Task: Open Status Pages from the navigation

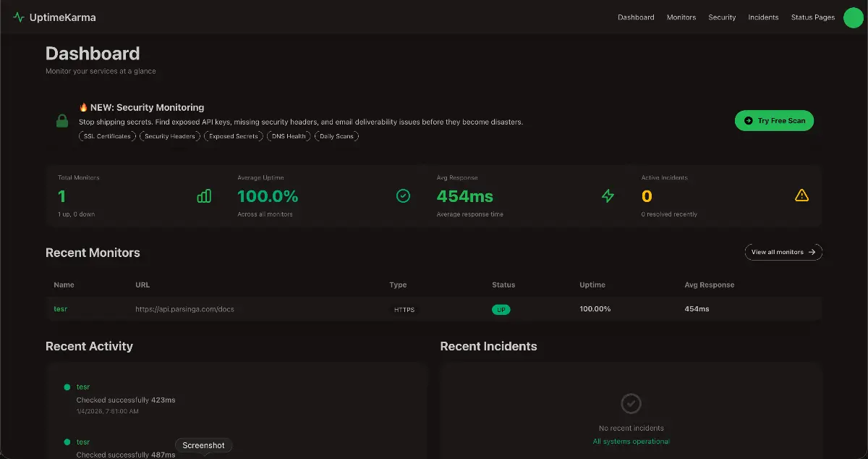Action: coord(812,17)
